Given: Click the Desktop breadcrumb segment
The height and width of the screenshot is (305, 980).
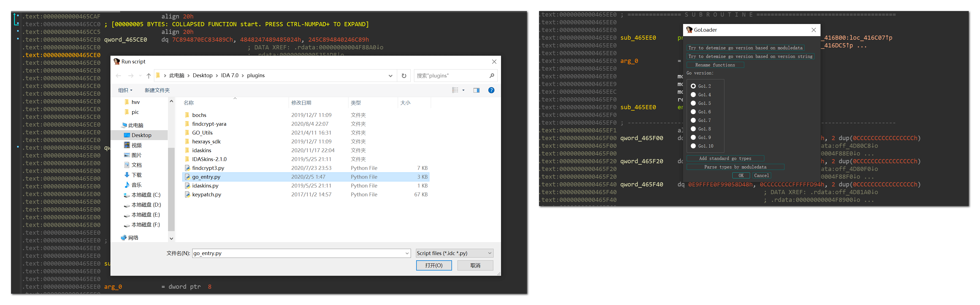Looking at the screenshot, I should (x=202, y=75).
